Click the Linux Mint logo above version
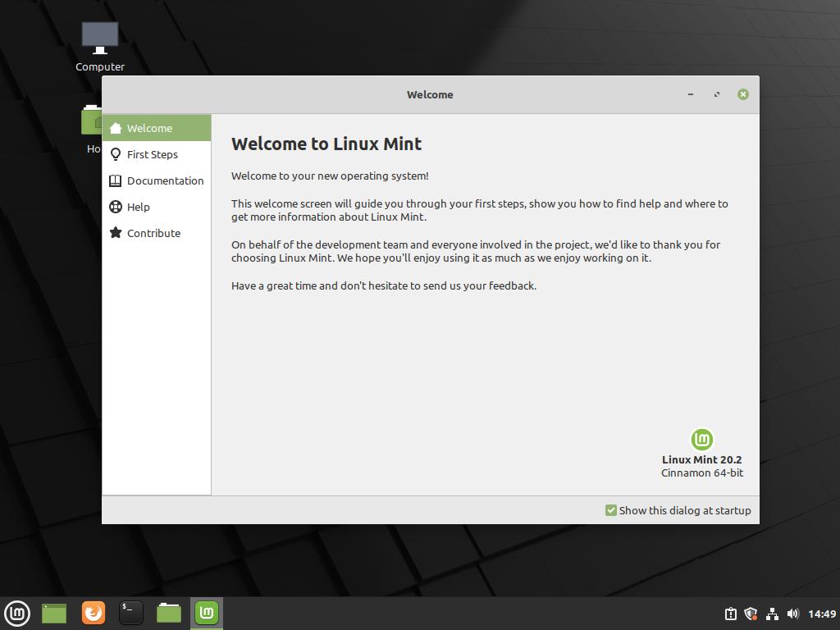The height and width of the screenshot is (630, 840). 701,440
